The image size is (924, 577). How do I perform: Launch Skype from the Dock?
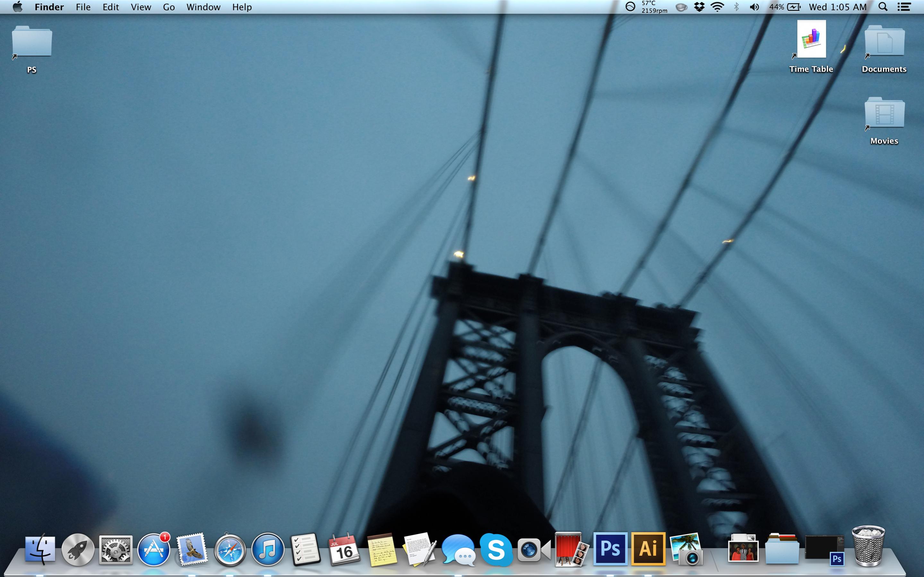coord(496,549)
